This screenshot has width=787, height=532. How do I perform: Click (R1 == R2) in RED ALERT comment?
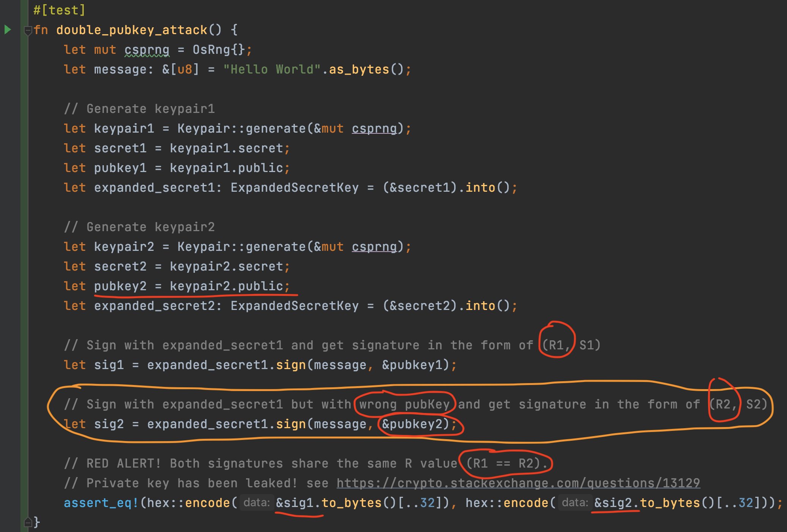[503, 463]
